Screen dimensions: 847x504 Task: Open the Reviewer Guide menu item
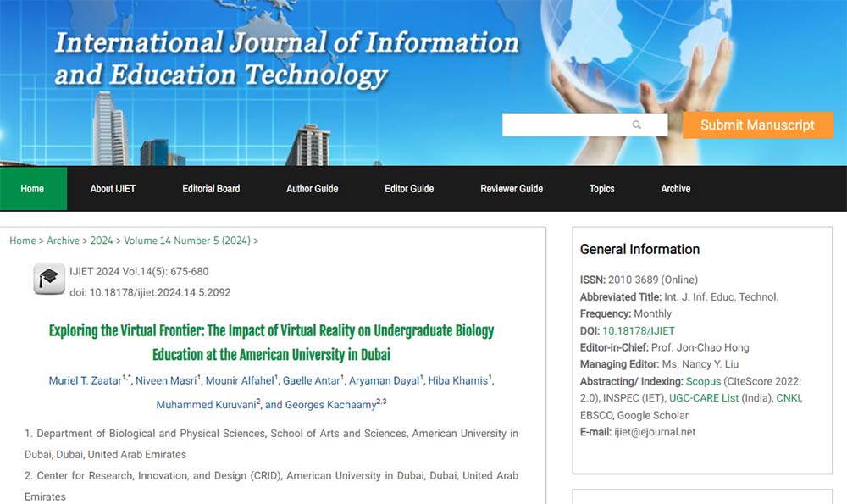512,189
